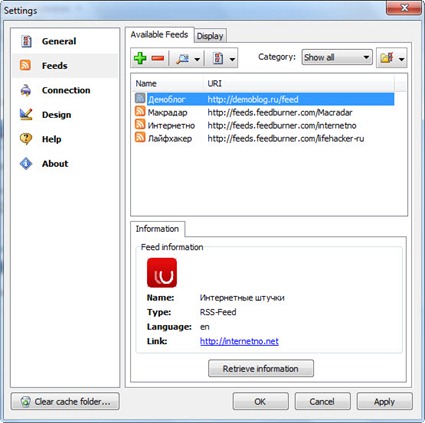
Task: Click the RSS icon beside Макрадар
Action: click(140, 111)
